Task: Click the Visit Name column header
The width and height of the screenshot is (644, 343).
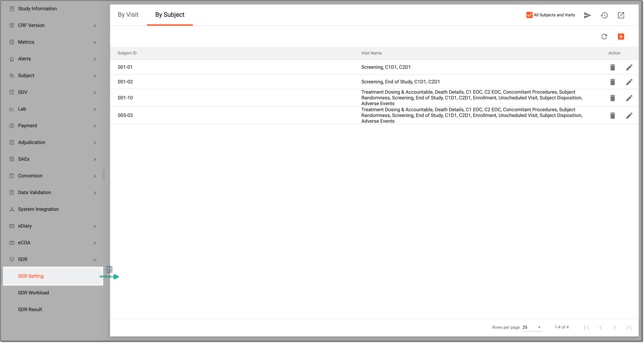Action: tap(371, 53)
